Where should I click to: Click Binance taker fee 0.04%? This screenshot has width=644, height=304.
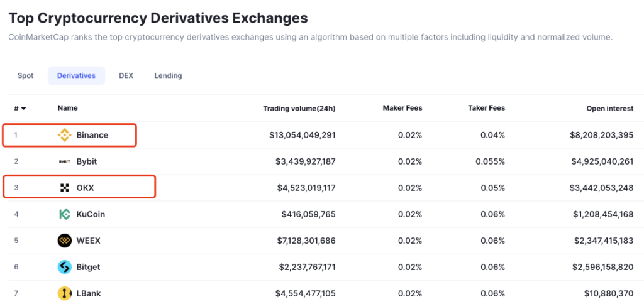[x=493, y=135]
